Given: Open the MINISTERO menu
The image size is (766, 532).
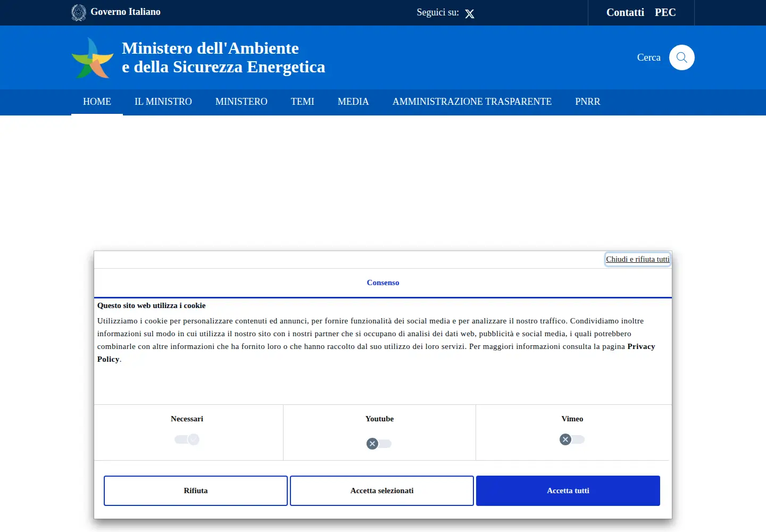Looking at the screenshot, I should [242, 102].
